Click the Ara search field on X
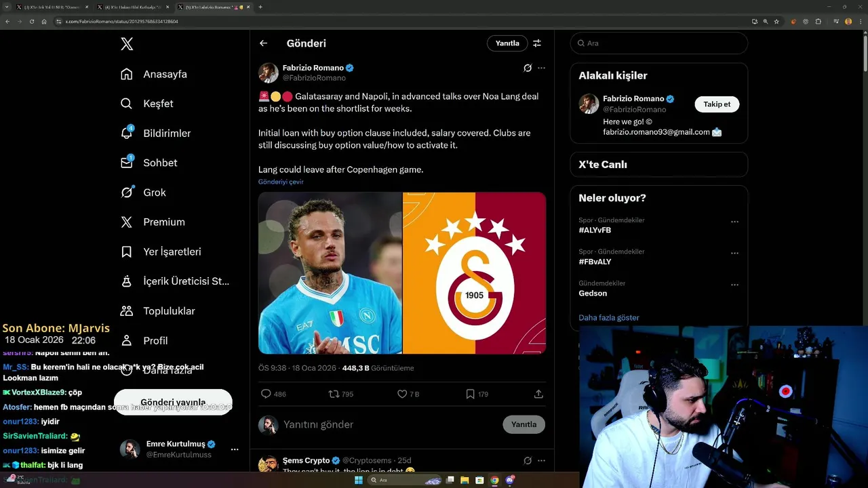The height and width of the screenshot is (488, 868). click(658, 43)
